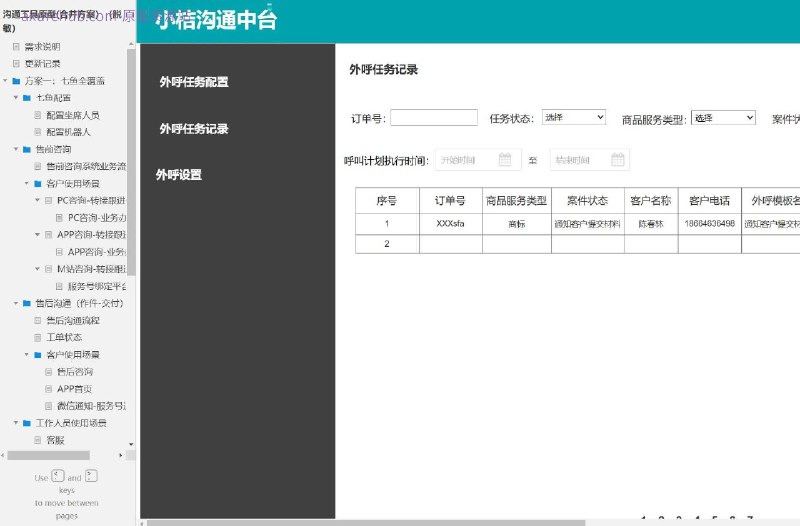
Task: Click the folder icon of 售后沟通（作件-交付）
Action: coord(27,304)
